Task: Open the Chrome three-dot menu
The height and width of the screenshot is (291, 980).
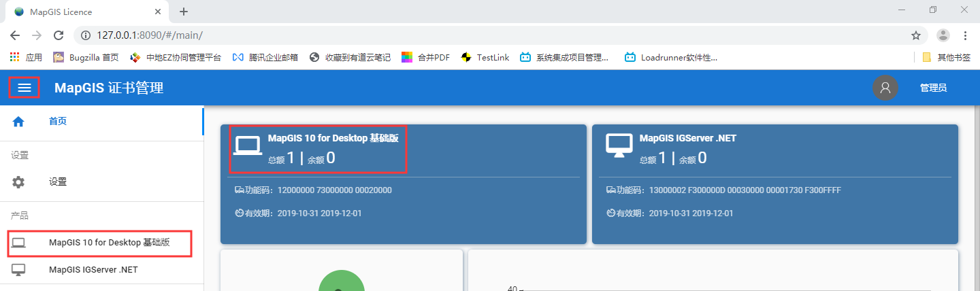Action: pyautogui.click(x=965, y=35)
